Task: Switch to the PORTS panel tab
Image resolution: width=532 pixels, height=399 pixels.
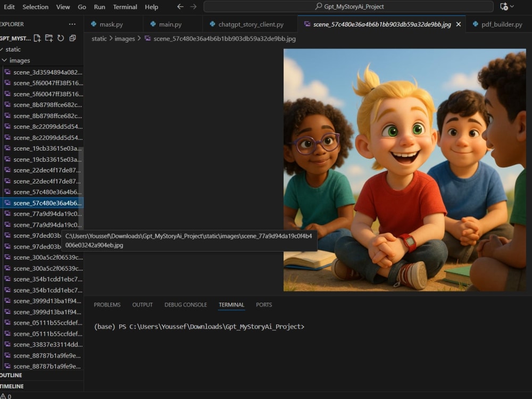Action: tap(264, 305)
